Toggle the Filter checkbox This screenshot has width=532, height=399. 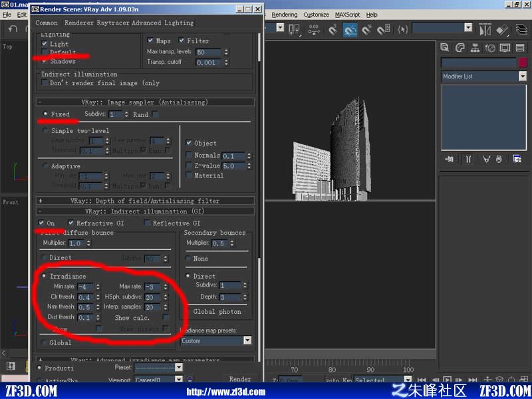182,40
